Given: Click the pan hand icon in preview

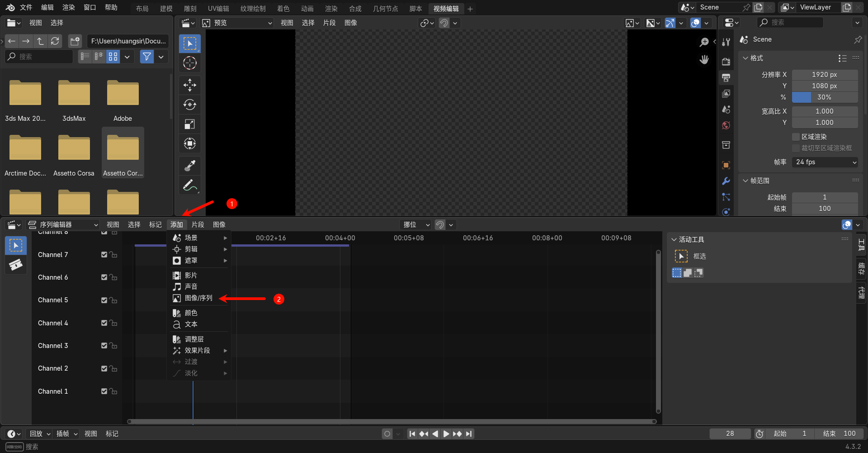Looking at the screenshot, I should point(704,60).
